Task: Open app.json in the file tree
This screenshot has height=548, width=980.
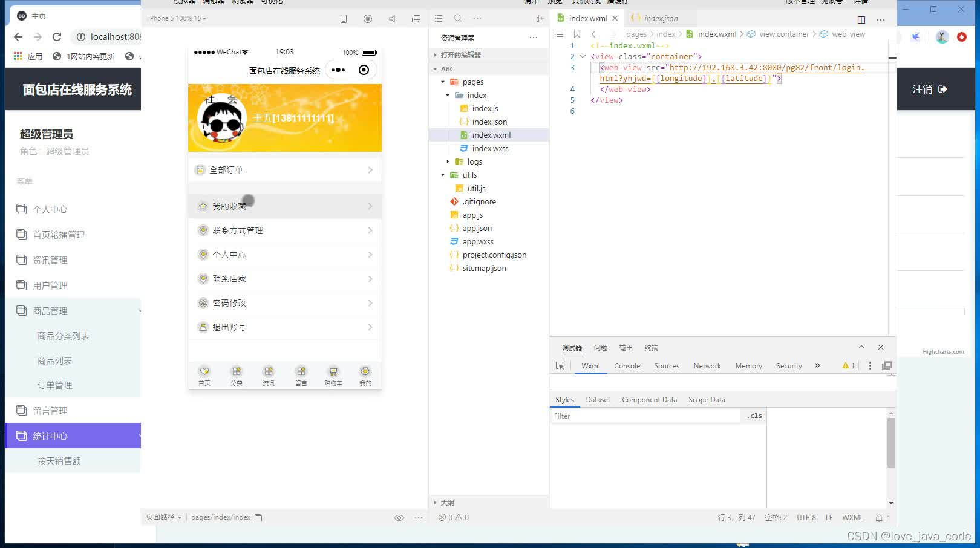Action: pyautogui.click(x=477, y=229)
